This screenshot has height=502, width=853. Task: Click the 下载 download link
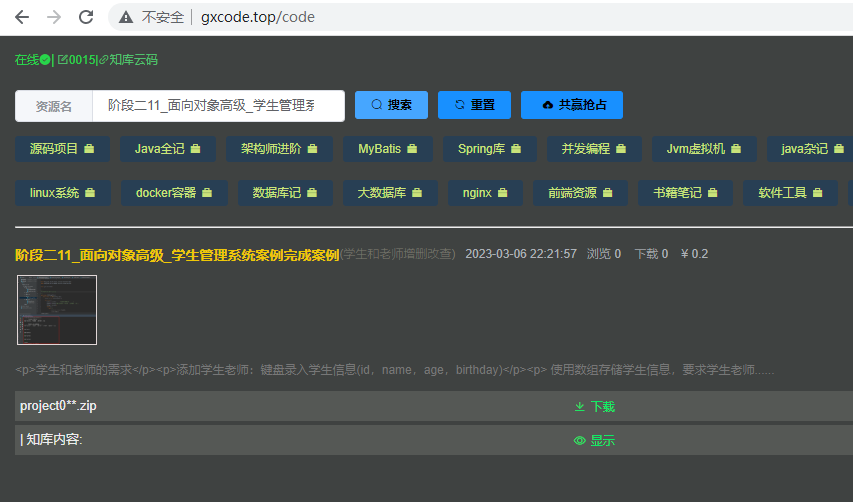[x=595, y=407]
